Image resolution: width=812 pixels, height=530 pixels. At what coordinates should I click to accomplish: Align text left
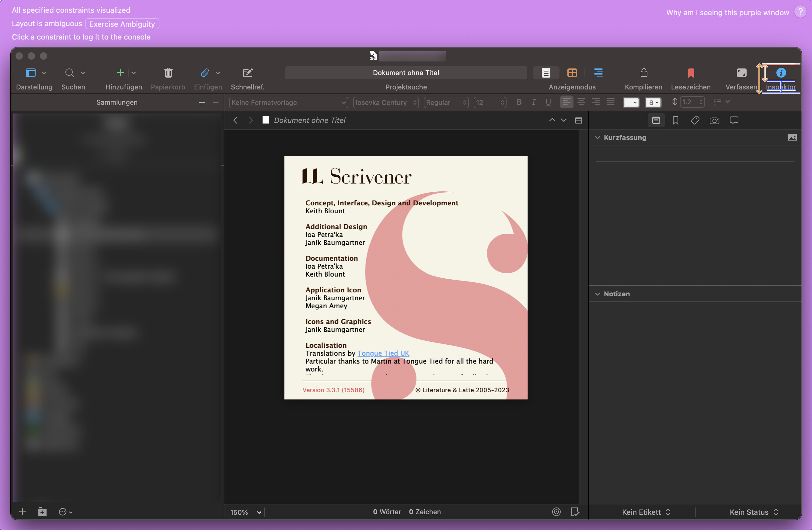566,102
